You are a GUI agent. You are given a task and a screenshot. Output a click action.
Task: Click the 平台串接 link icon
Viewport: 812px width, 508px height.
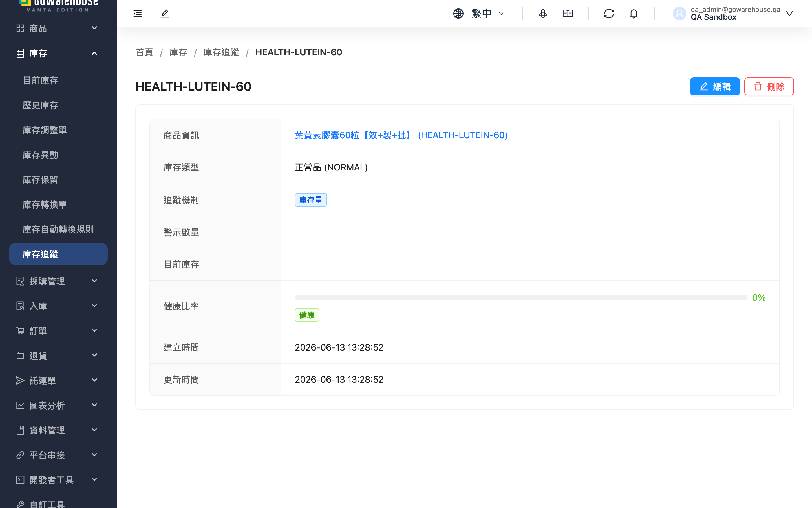(x=20, y=455)
